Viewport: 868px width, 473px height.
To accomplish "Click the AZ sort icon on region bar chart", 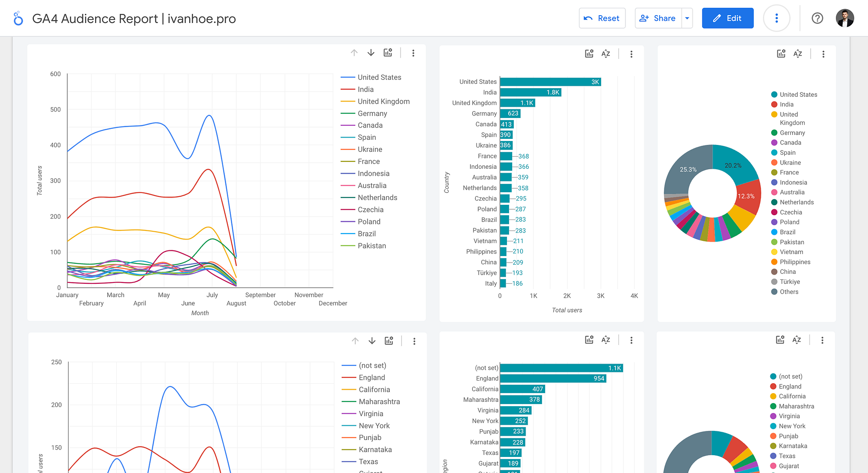I will tap(606, 340).
